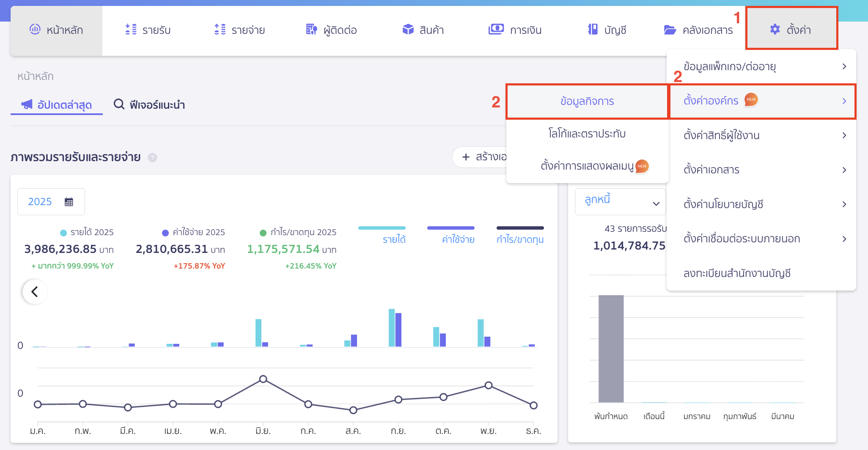The image size is (868, 450).
Task: Click the คลังเอกสาร folder icon
Action: (670, 30)
